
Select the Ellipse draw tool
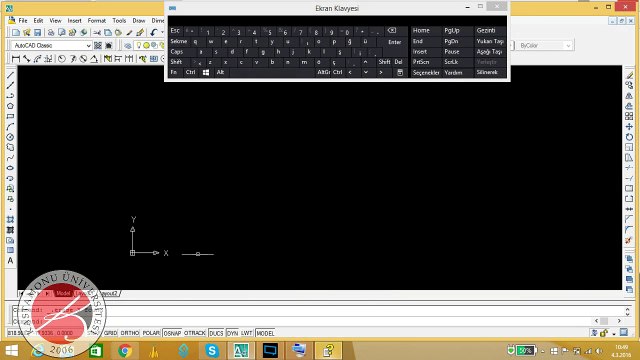point(10,168)
